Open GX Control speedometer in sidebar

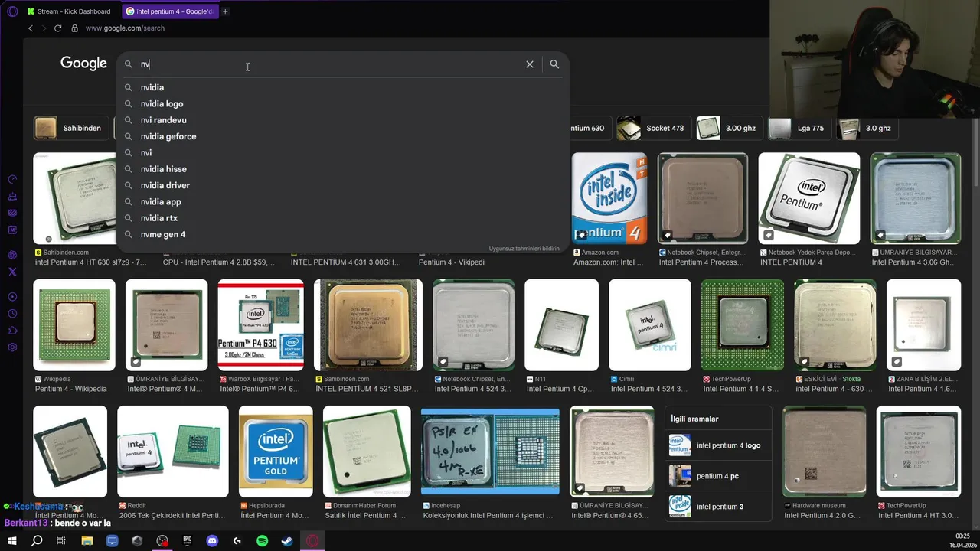coord(12,179)
